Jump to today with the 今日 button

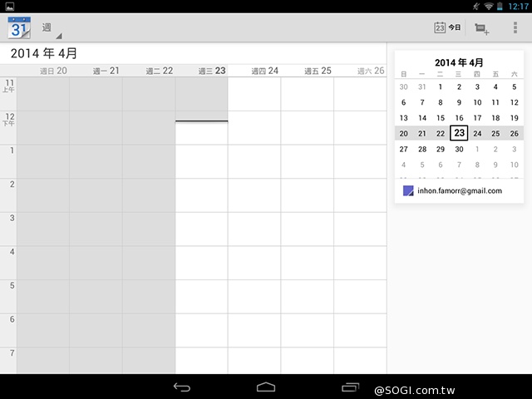click(x=447, y=27)
